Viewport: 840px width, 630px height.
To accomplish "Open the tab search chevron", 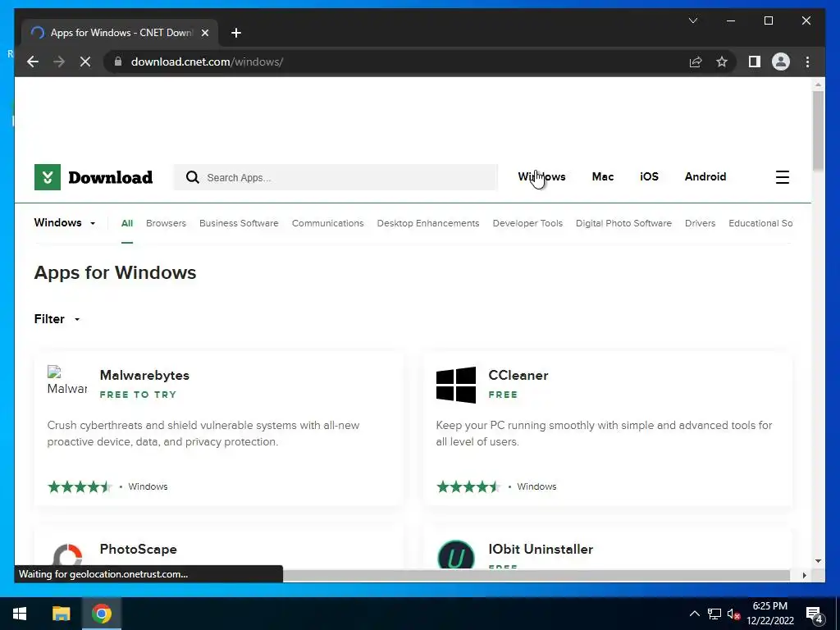I will coord(692,21).
